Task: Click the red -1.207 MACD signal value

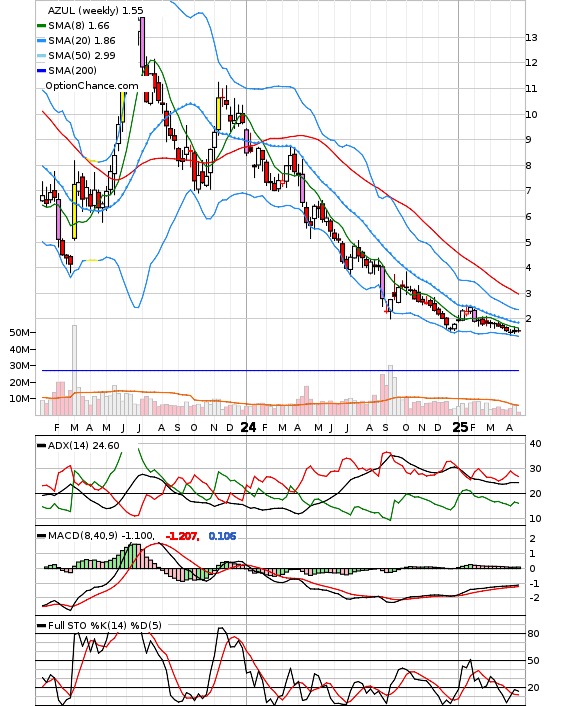Action: click(x=182, y=536)
